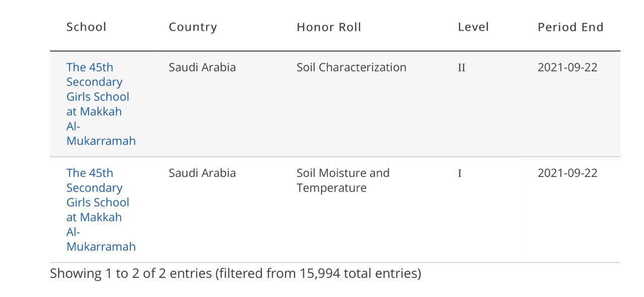Click the Level I cell

click(459, 173)
